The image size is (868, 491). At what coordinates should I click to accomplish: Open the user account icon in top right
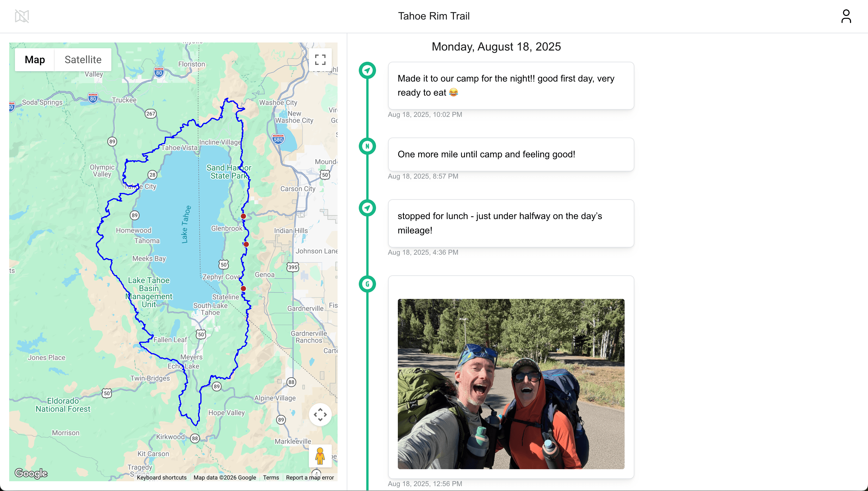pos(846,16)
